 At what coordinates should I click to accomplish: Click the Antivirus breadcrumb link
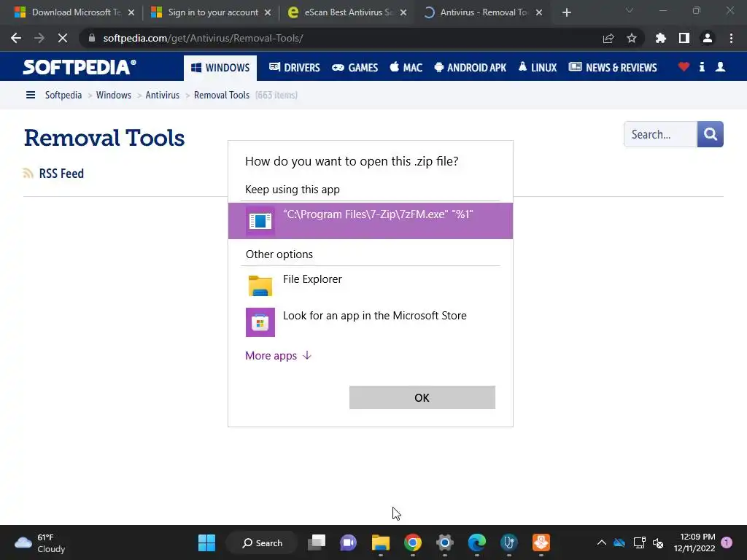tap(163, 95)
